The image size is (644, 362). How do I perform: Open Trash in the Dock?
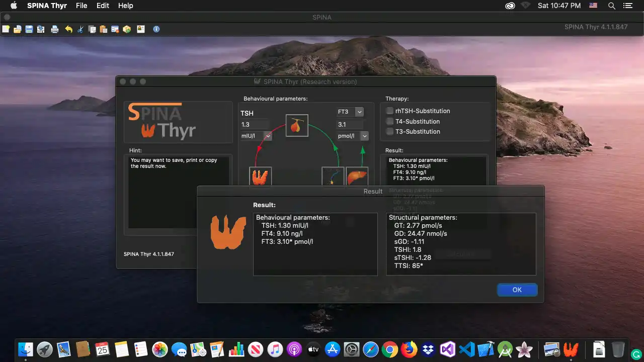click(x=618, y=349)
